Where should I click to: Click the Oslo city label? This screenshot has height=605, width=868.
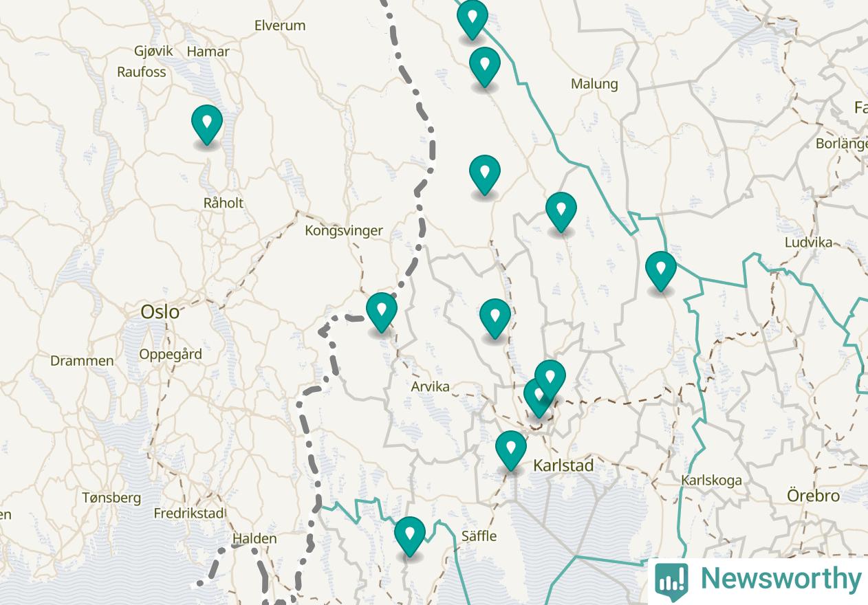pos(160,312)
